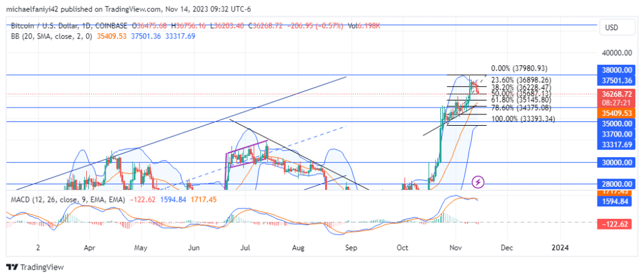644x278 pixels.
Task: Click the Dec label on time axis
Action: click(507, 248)
